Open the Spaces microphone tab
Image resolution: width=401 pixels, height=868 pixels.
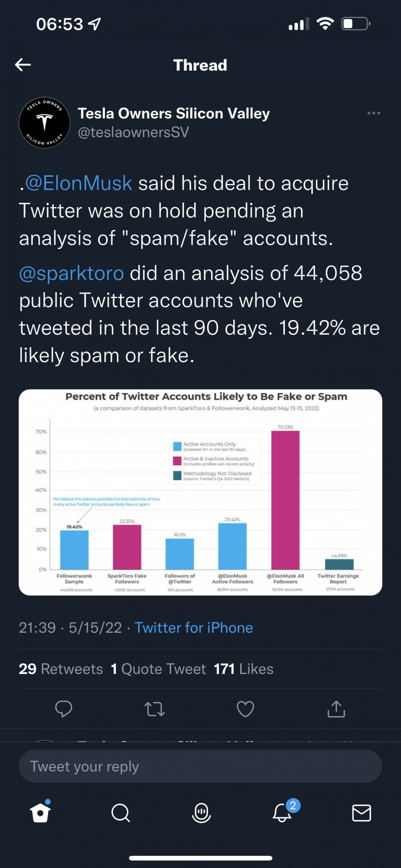(201, 812)
